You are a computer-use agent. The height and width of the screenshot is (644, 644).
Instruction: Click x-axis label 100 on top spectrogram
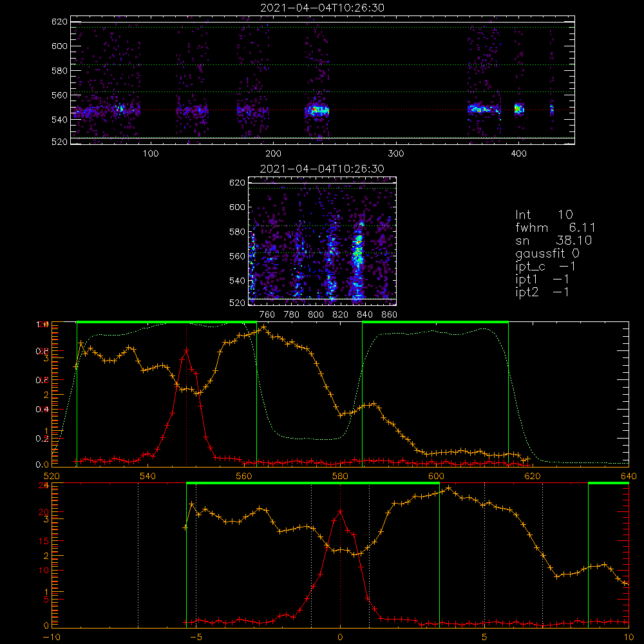pos(151,154)
